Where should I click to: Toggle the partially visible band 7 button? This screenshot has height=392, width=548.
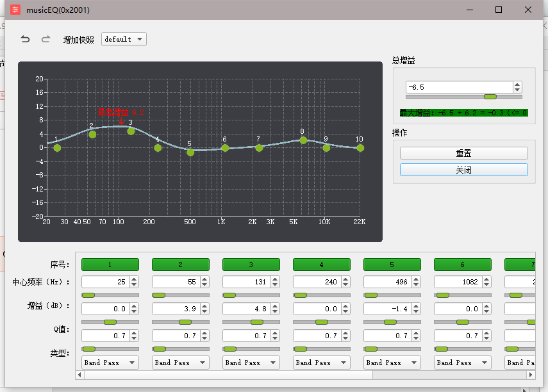click(520, 265)
